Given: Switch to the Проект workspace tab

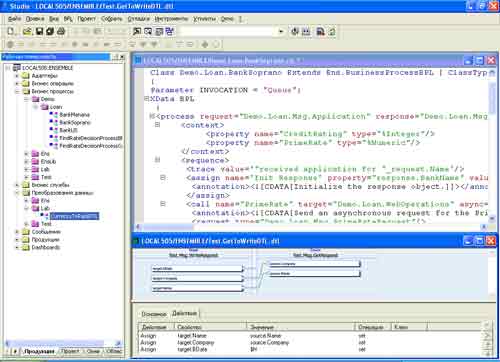Looking at the screenshot, I should click(70, 351).
